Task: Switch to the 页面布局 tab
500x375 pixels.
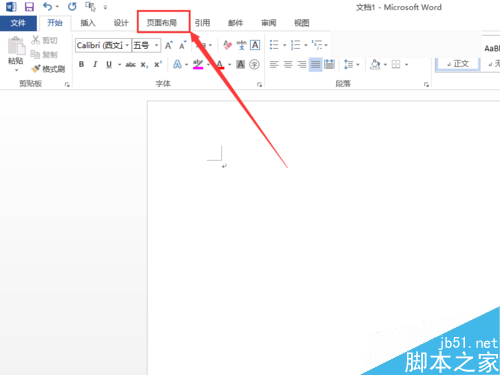Action: [x=162, y=23]
